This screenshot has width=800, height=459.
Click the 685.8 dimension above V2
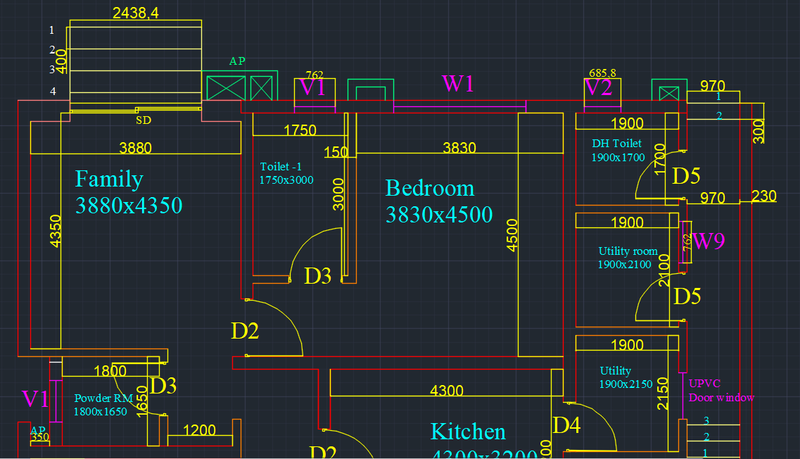[603, 73]
